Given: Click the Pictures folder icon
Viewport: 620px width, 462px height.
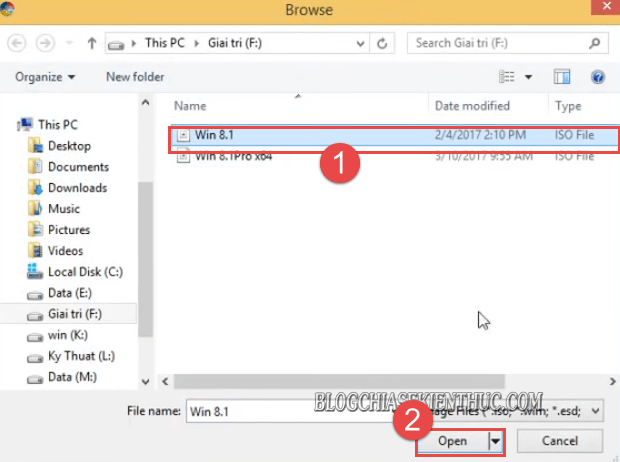Looking at the screenshot, I should pos(35,229).
